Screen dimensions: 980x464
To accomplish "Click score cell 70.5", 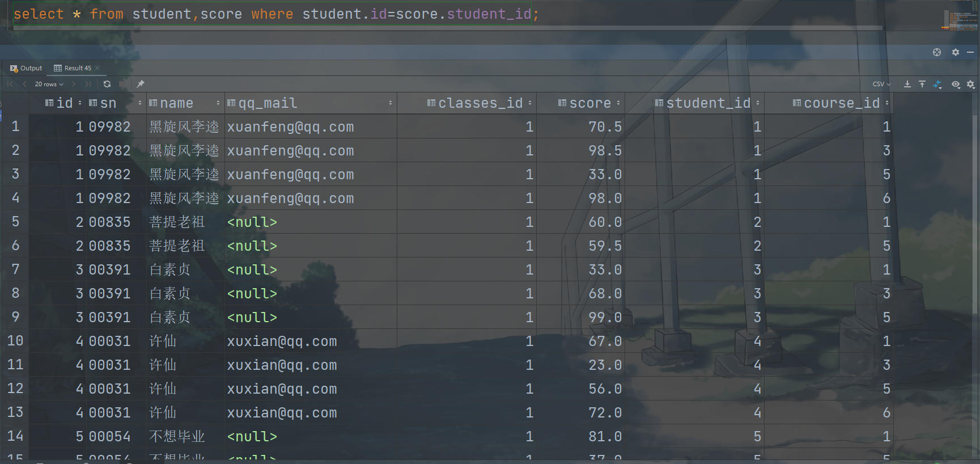I will click(580, 126).
